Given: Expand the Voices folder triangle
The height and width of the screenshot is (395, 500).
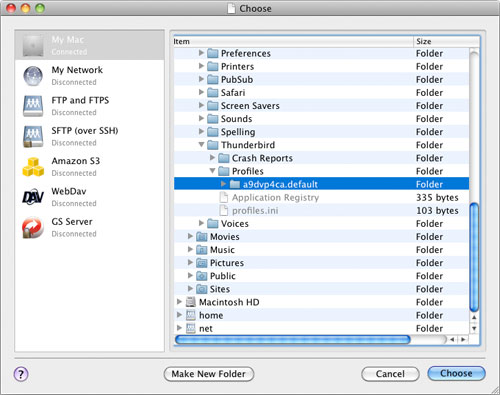Looking at the screenshot, I should point(201,223).
